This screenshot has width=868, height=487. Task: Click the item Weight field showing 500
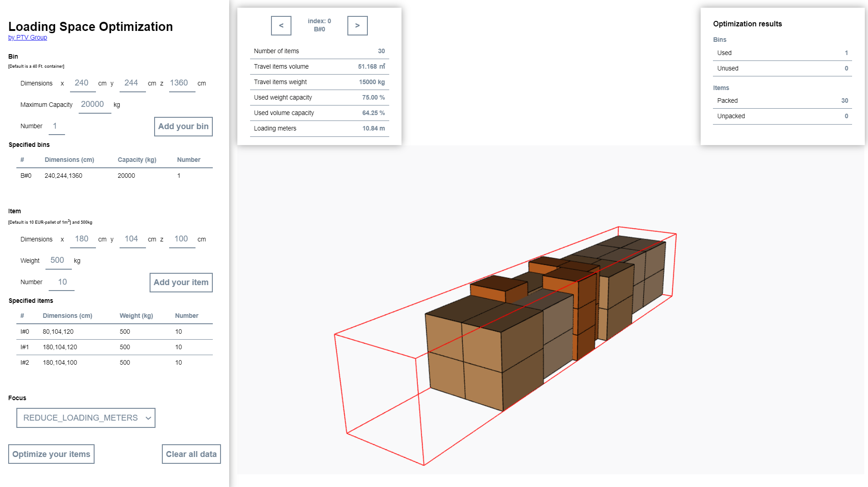click(58, 260)
